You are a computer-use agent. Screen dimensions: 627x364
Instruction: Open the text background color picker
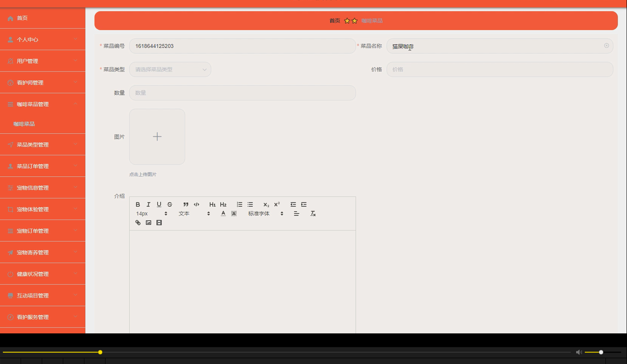(234, 213)
